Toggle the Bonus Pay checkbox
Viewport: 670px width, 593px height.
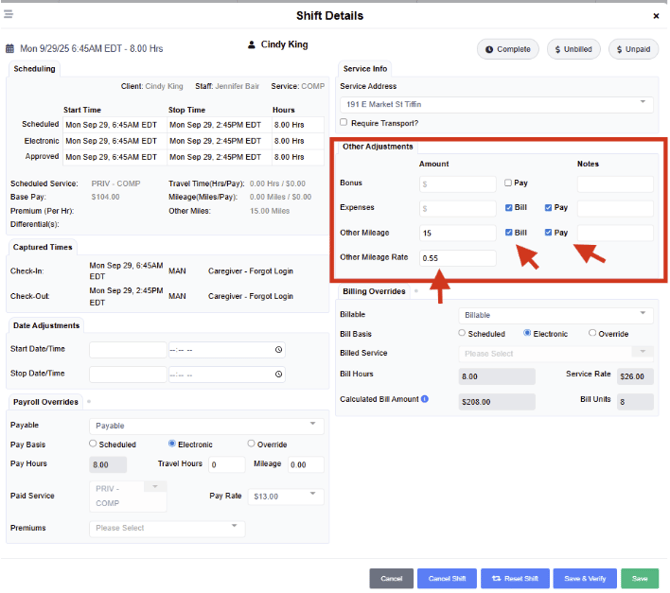tap(509, 183)
